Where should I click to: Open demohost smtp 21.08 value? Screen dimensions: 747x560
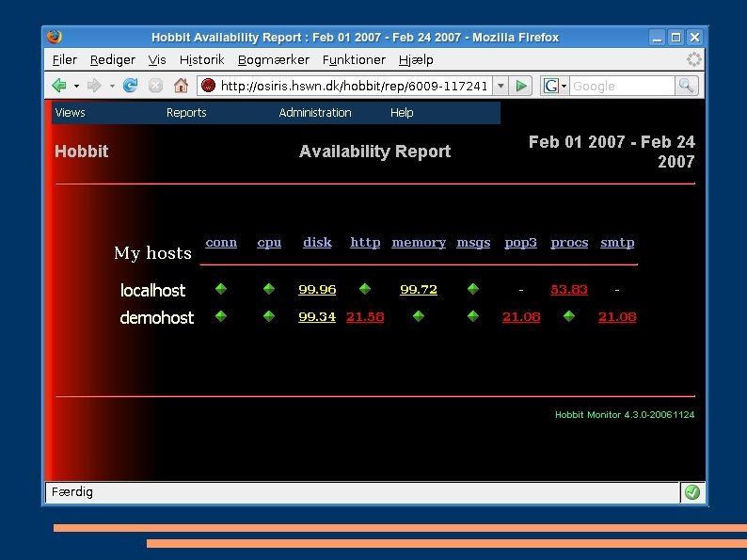click(617, 317)
